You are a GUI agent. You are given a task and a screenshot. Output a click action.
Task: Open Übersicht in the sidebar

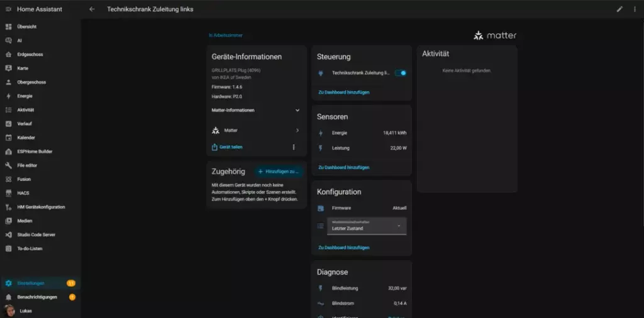40,26
